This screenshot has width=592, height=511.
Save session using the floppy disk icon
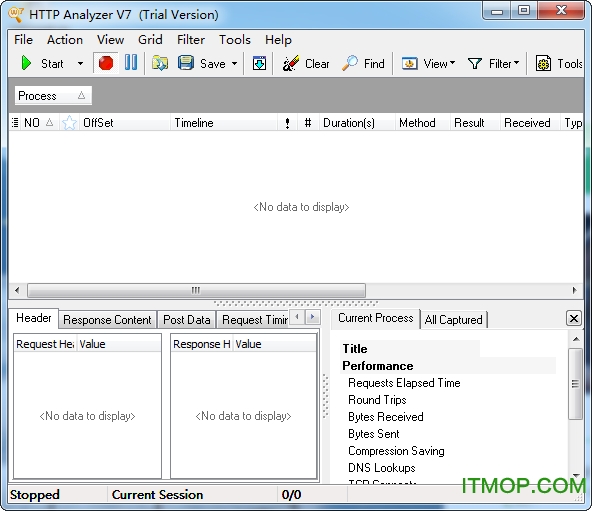point(186,63)
